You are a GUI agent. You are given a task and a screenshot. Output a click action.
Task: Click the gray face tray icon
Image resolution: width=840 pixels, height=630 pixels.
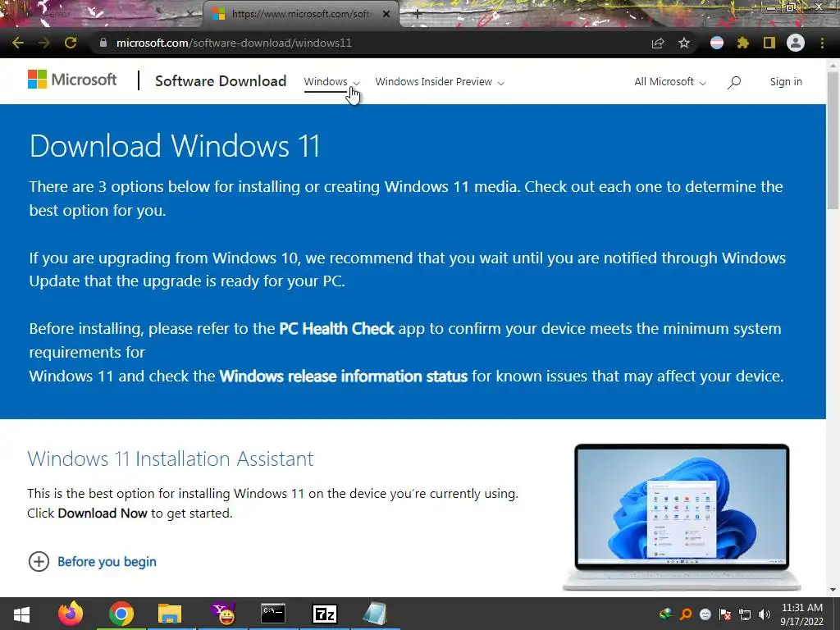[705, 614]
